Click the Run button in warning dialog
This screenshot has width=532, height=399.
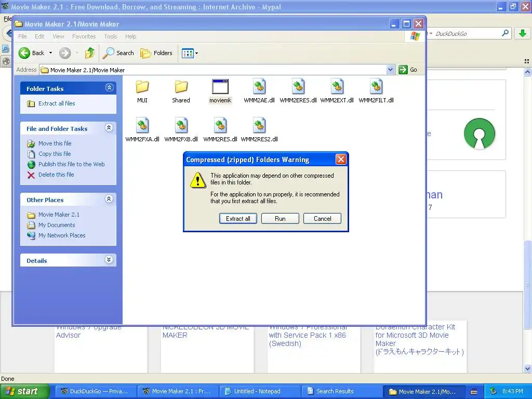(x=280, y=219)
